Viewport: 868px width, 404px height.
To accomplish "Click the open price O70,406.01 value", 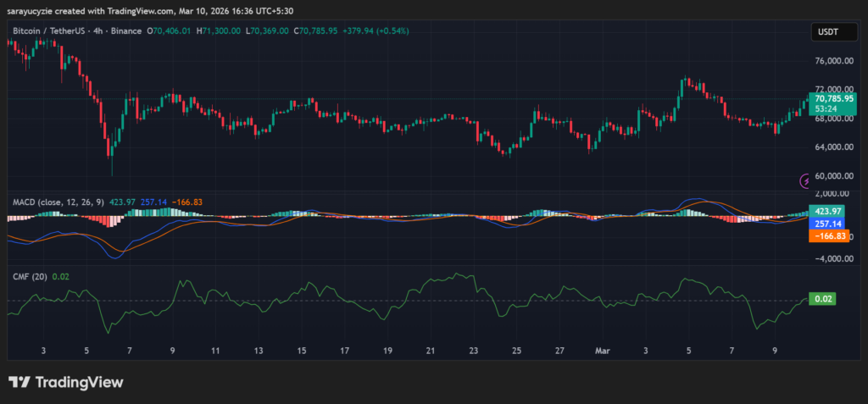I will (x=171, y=31).
